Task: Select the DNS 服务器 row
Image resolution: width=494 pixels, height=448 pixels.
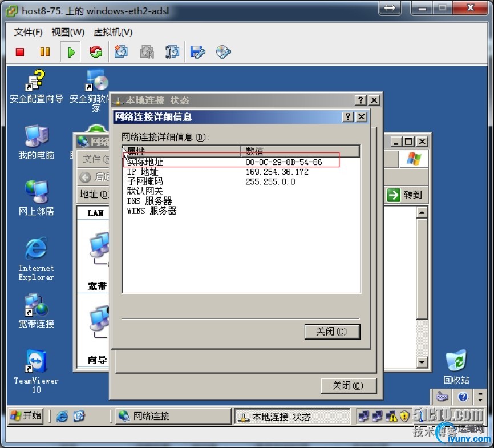Action: [241, 201]
